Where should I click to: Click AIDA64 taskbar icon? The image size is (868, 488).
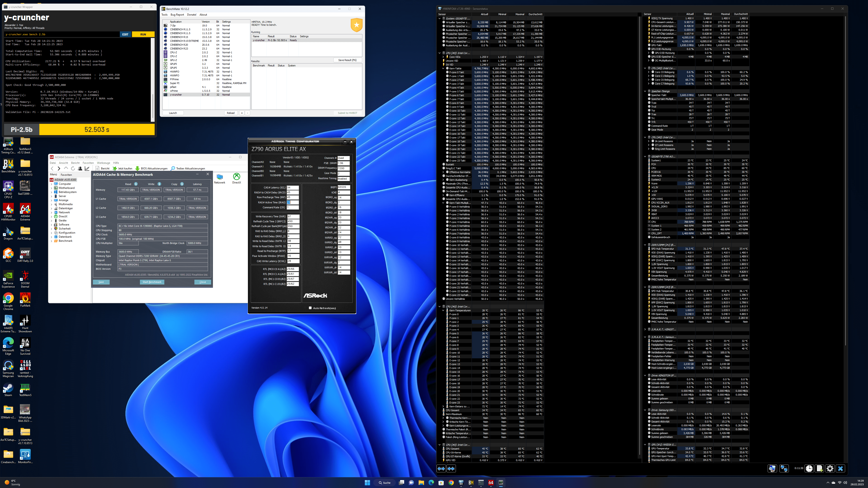(x=491, y=483)
